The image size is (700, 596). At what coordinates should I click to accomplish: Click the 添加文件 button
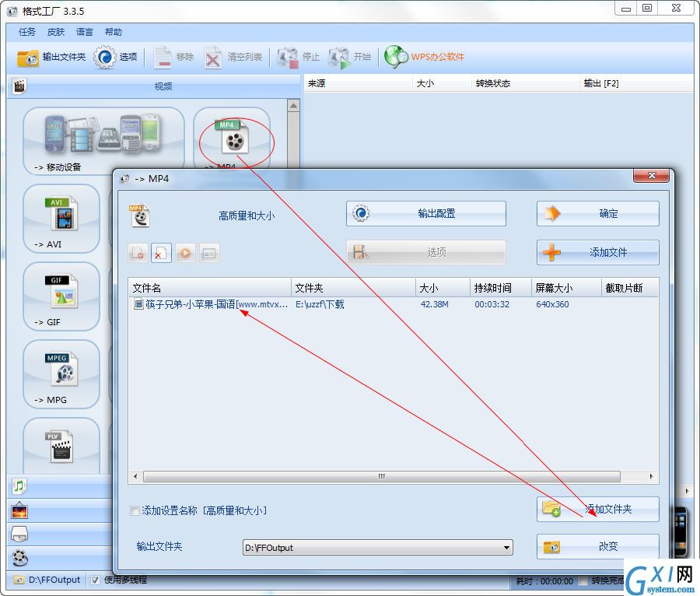point(598,252)
